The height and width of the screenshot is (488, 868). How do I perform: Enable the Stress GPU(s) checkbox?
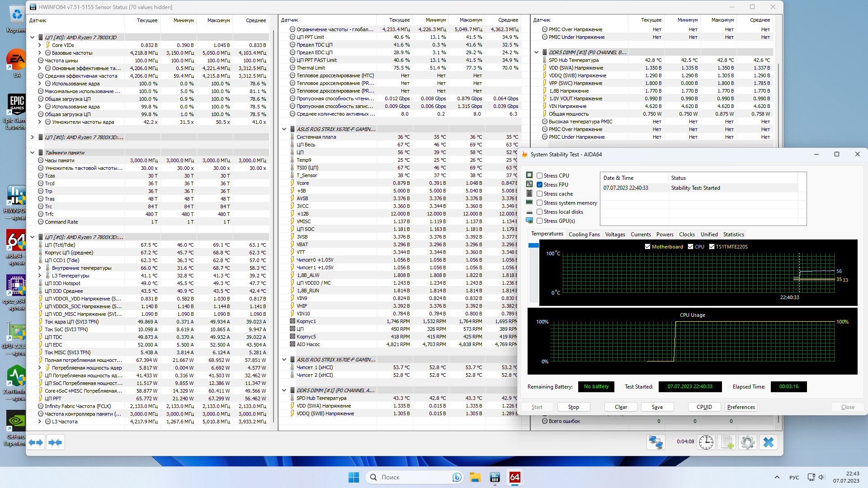[x=539, y=221]
